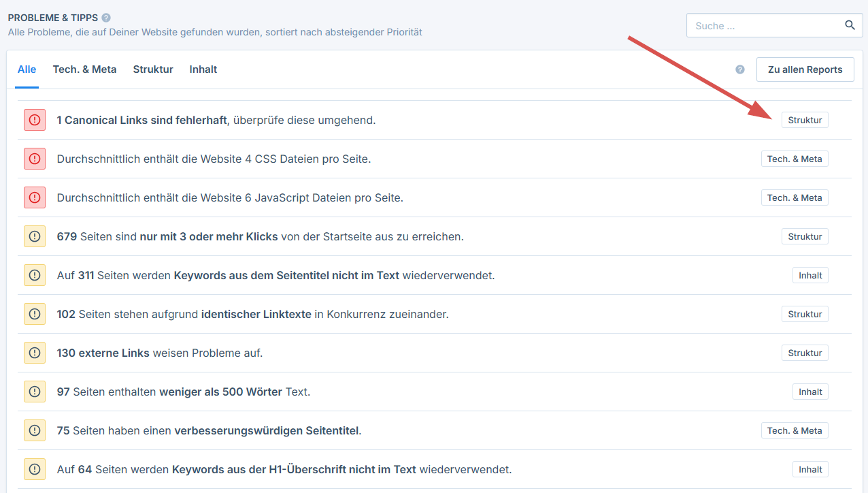Click the Zu allen Reports button
The width and height of the screenshot is (868, 493).
click(805, 69)
